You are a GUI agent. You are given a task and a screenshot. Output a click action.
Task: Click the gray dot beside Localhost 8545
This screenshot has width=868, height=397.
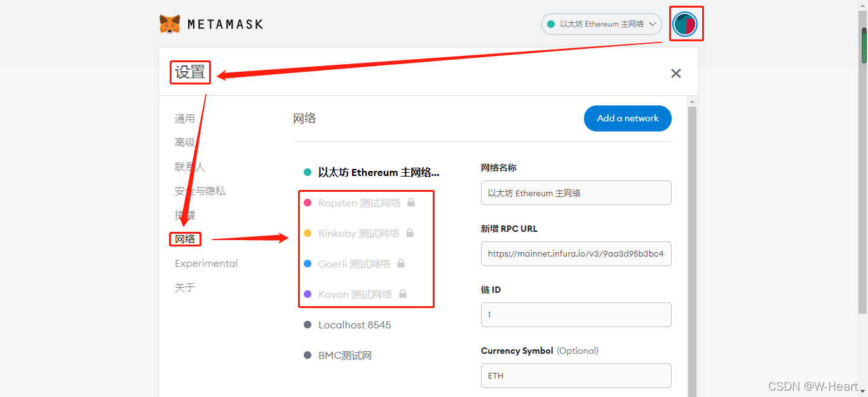click(308, 325)
